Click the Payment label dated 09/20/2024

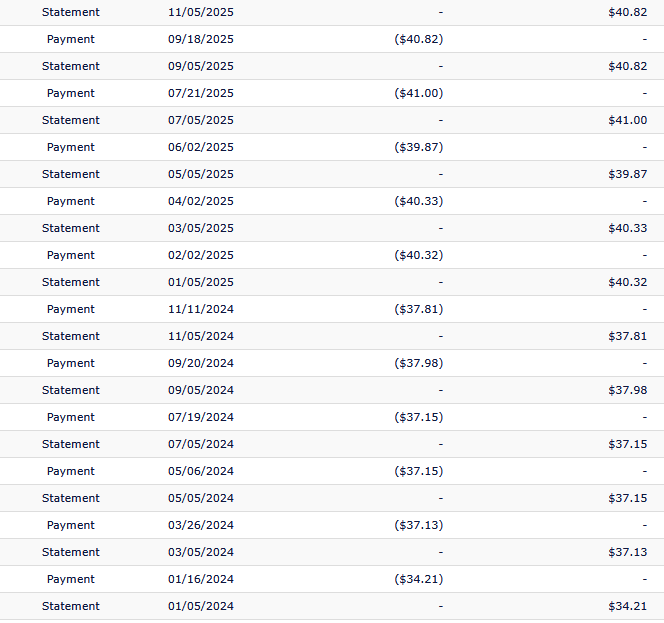[71, 363]
